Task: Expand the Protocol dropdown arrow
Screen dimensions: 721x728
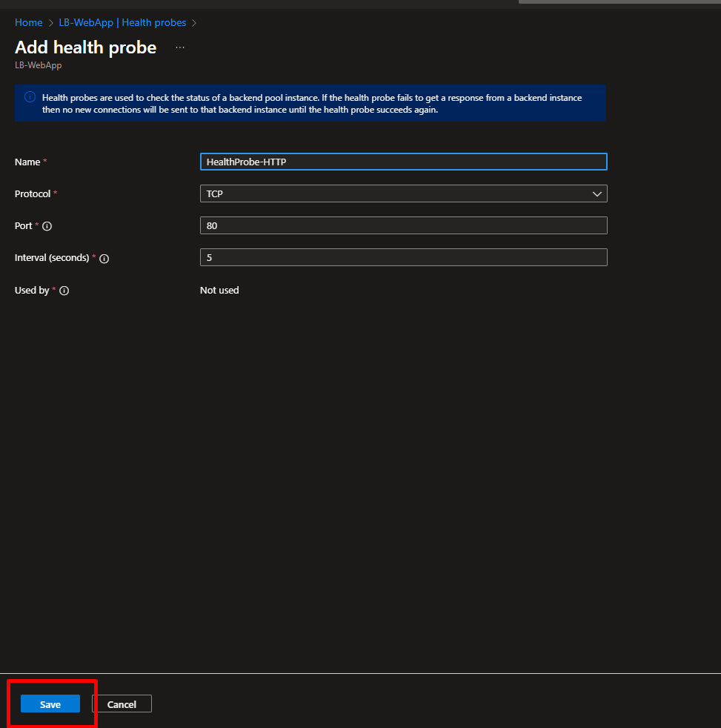Action: click(597, 193)
